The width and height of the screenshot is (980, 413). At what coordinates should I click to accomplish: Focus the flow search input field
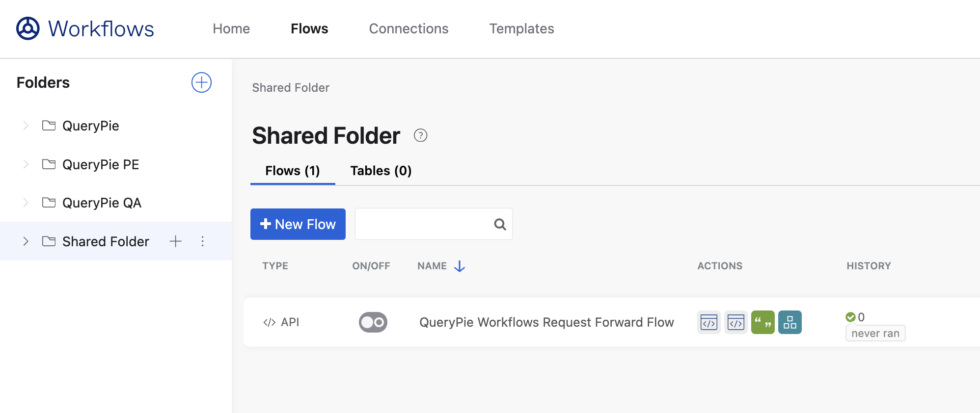point(423,224)
